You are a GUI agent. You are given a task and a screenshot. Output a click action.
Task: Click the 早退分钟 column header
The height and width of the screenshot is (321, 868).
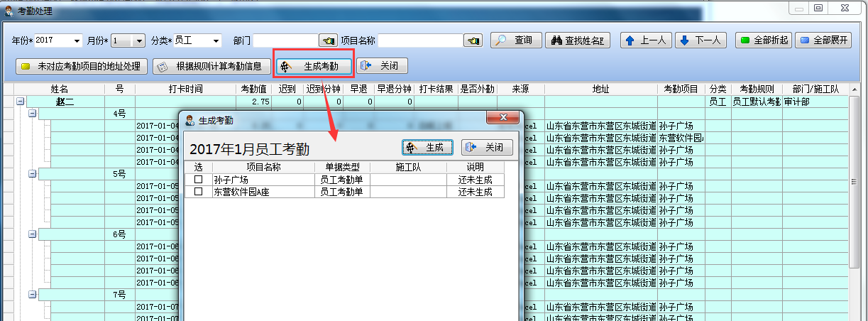tap(394, 89)
